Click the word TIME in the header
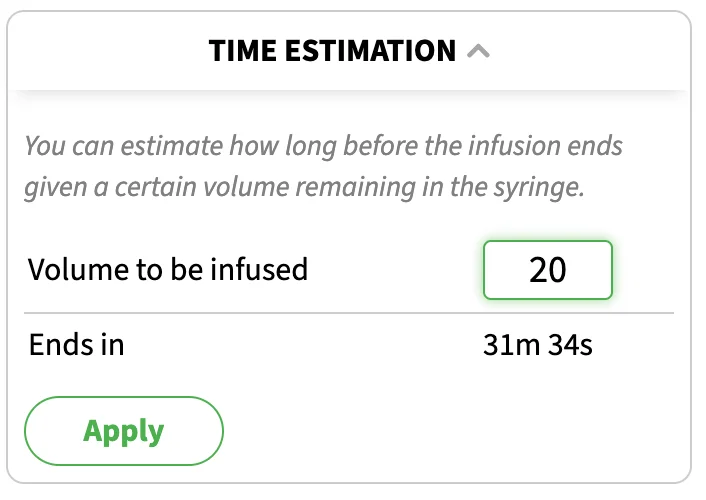 point(243,50)
